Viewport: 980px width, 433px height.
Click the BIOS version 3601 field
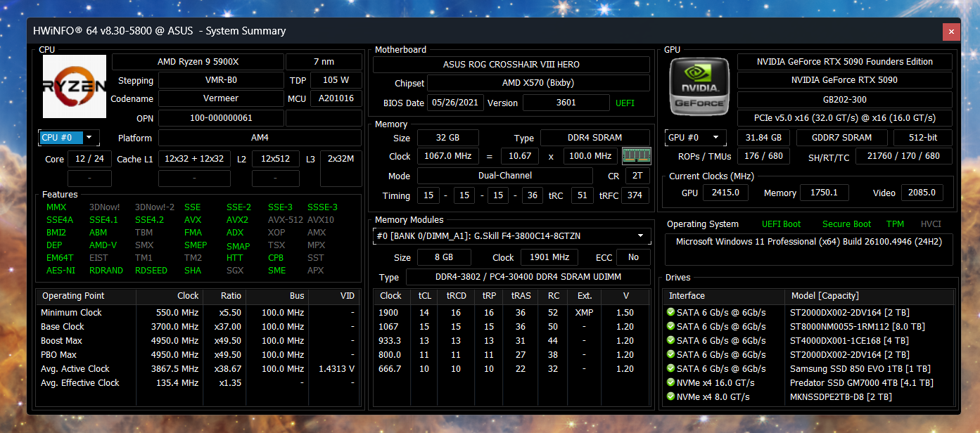coord(566,103)
